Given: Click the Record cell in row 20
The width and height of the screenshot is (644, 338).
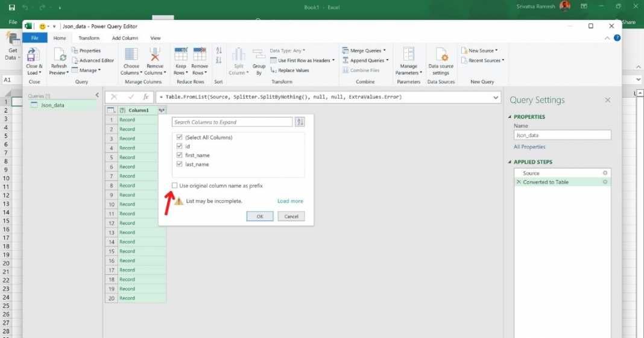Looking at the screenshot, I should click(x=142, y=298).
